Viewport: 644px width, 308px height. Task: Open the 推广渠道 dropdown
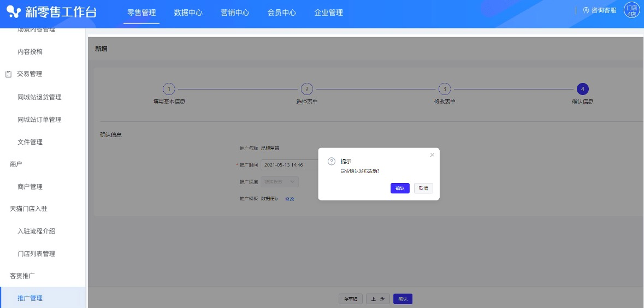(x=280, y=181)
